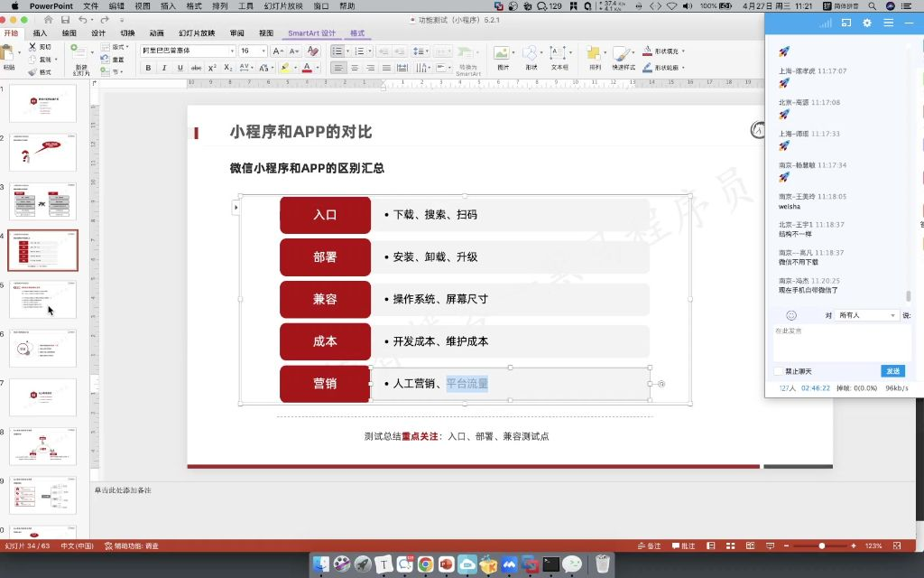Click the Center text alignment icon
The image size is (924, 578).
(x=355, y=68)
